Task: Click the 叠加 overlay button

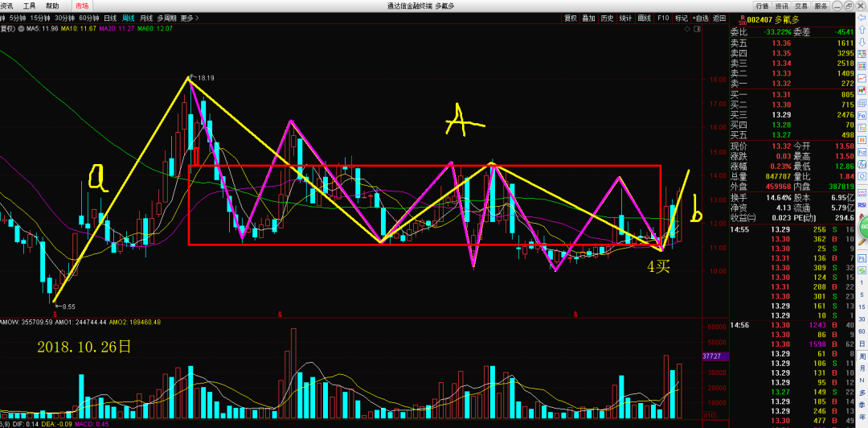Action: point(588,18)
